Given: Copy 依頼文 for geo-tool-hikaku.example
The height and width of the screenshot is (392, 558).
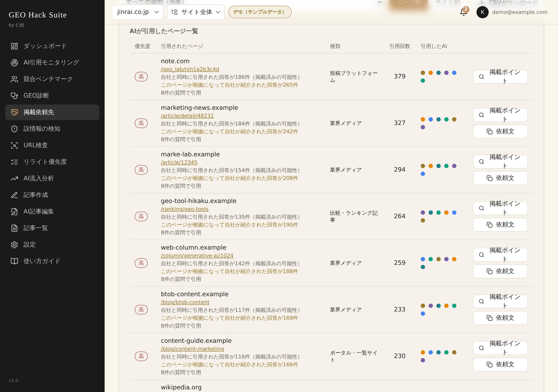Looking at the screenshot, I should tap(500, 225).
